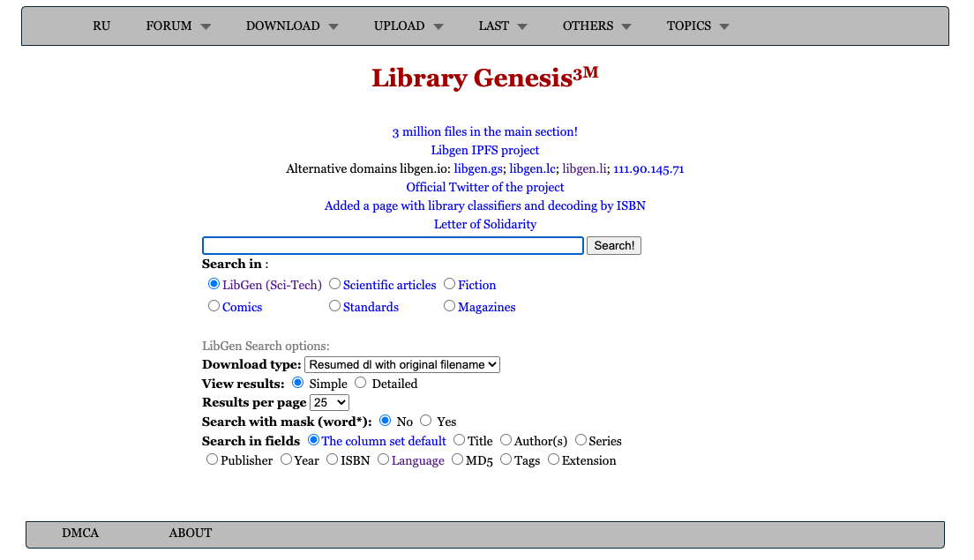
Task: Set search with mask to No
Action: [386, 421]
